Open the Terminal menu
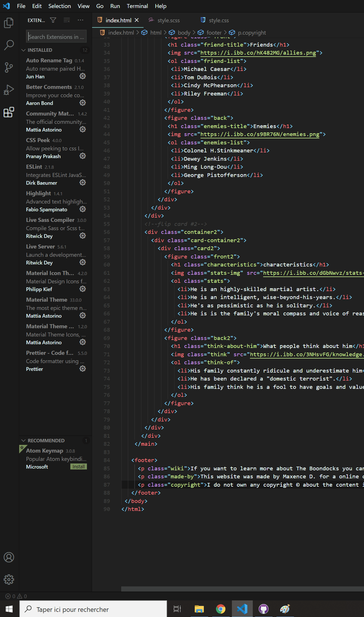364x617 pixels. tap(137, 6)
